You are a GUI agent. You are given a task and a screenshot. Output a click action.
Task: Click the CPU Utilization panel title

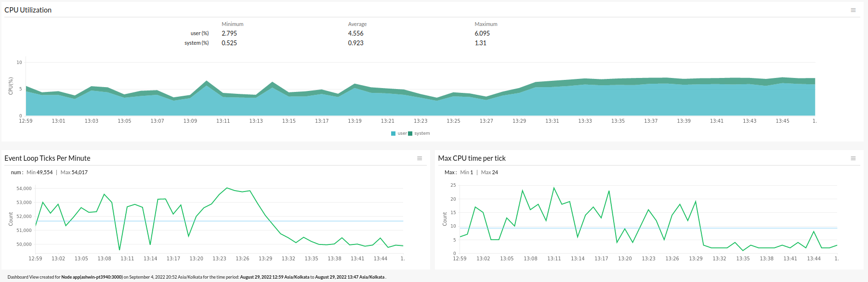click(28, 10)
